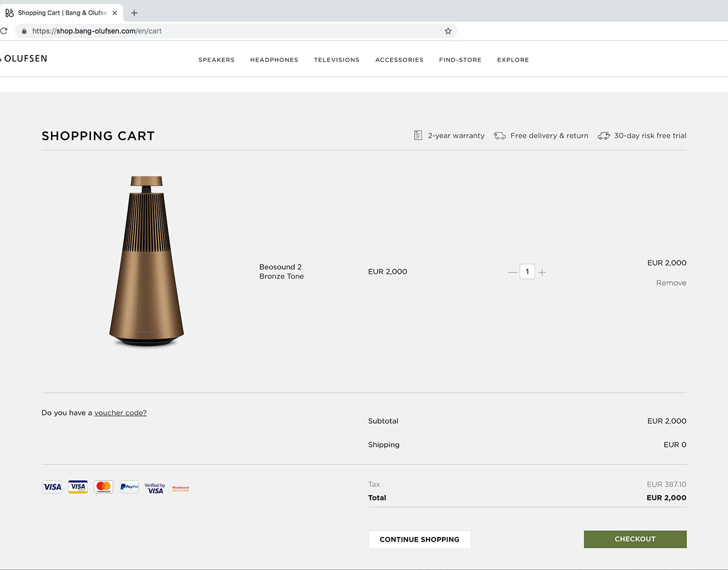
Task: Click the browser URL address field
Action: (237, 31)
